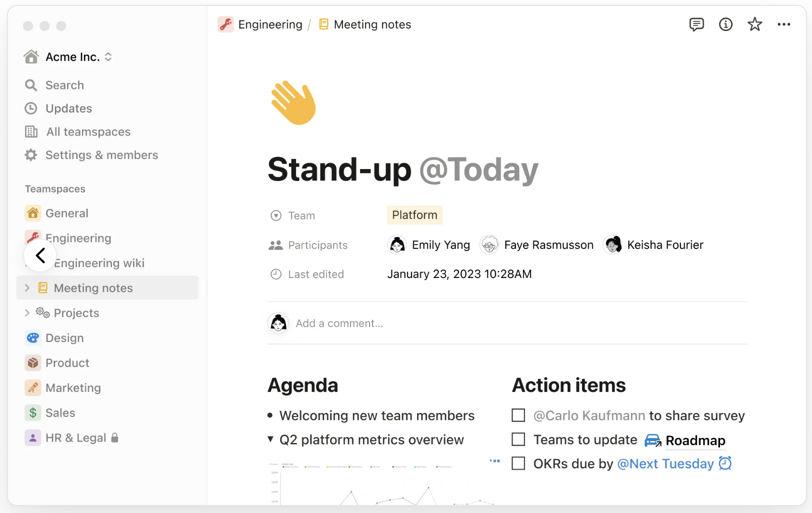Open the Roadmap link in action items
The height and width of the screenshot is (513, 812).
coord(695,440)
